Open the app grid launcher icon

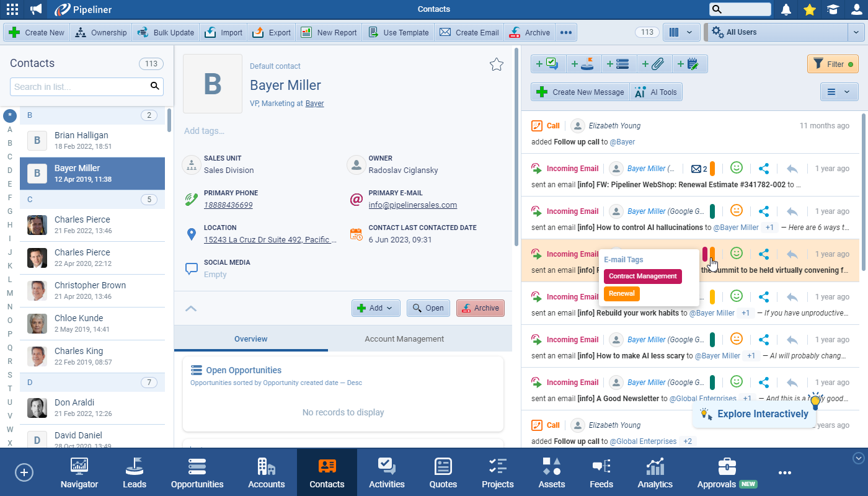pyautogui.click(x=12, y=9)
